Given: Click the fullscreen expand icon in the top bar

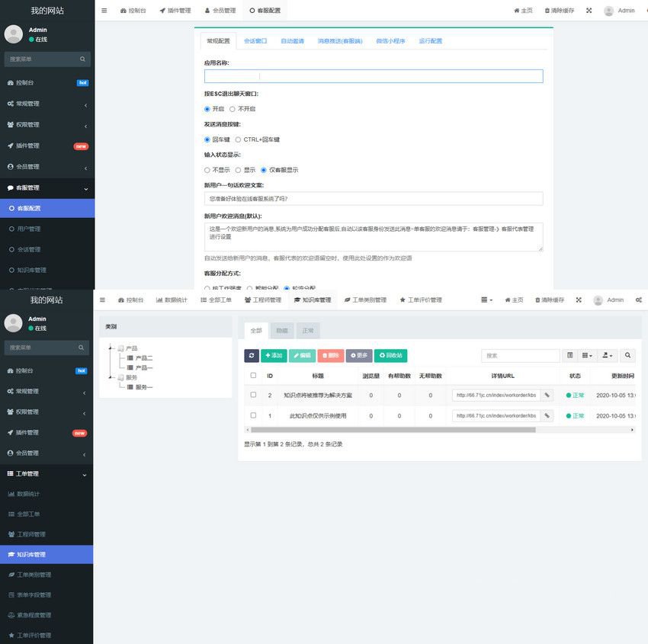Looking at the screenshot, I should coord(579,300).
